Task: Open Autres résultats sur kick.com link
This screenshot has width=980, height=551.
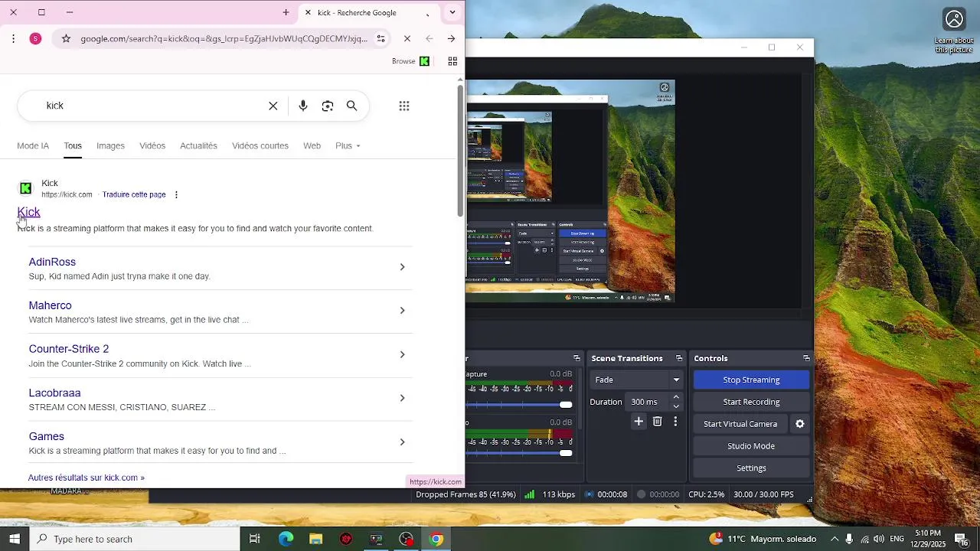Action: (86, 478)
